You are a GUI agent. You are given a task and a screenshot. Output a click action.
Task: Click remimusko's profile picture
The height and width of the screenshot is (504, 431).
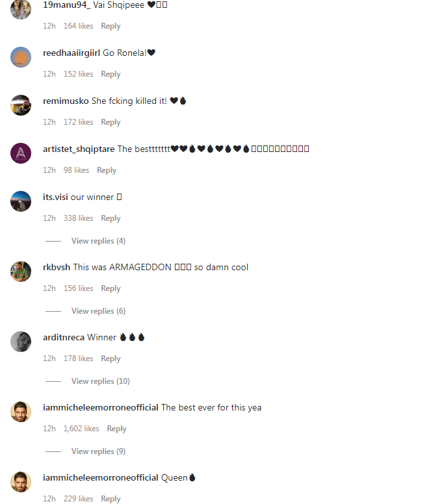pyautogui.click(x=21, y=105)
